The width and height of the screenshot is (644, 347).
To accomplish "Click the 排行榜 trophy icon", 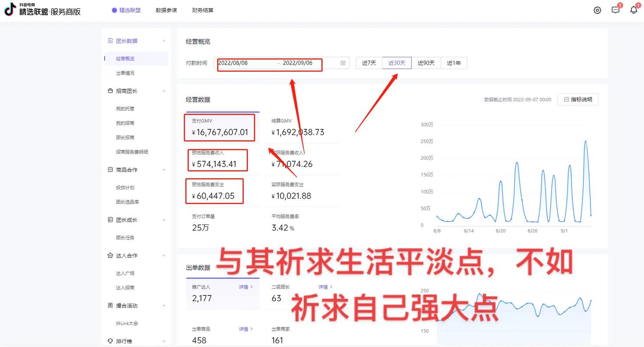I will [x=110, y=341].
